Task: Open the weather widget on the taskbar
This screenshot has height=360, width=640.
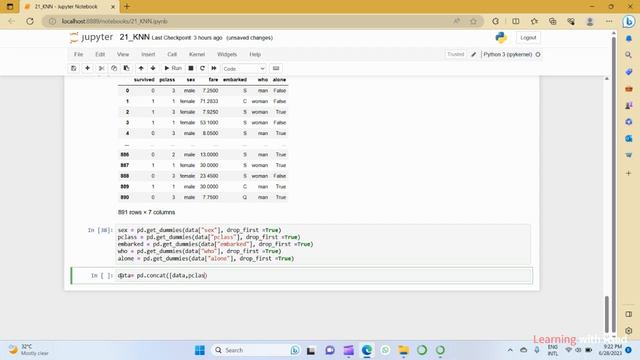Action: coord(29,350)
